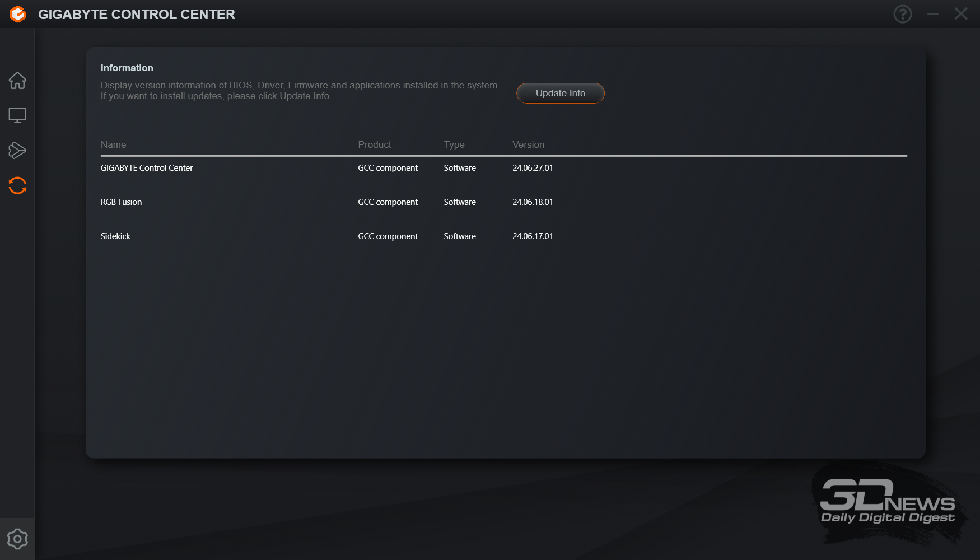
Task: Click Software type in Sidekick row
Action: 460,236
